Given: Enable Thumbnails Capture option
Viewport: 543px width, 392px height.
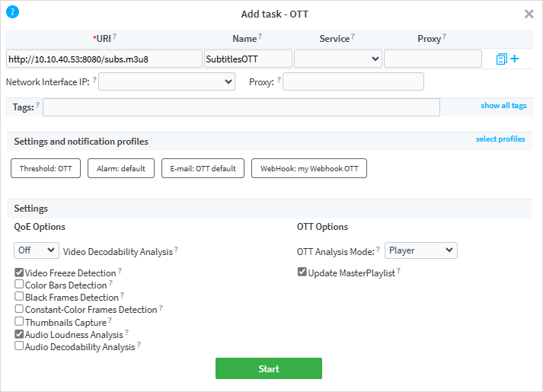Looking at the screenshot, I should pyautogui.click(x=19, y=322).
